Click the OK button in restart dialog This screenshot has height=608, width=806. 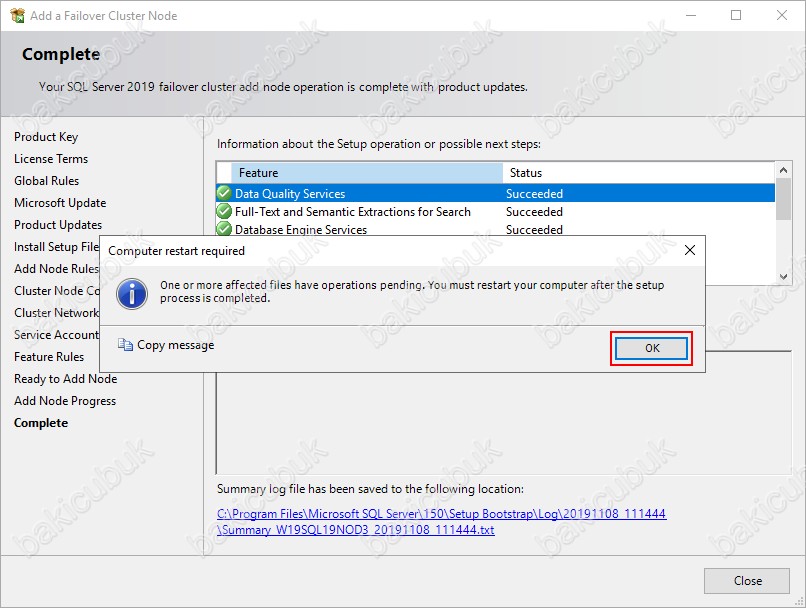coord(651,348)
